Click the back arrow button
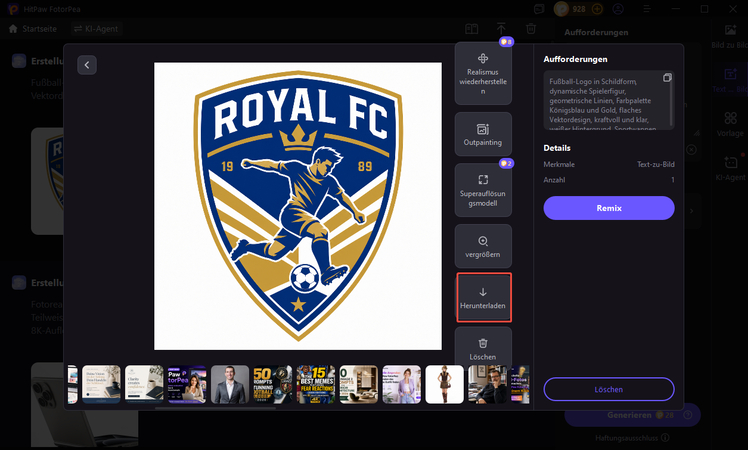 point(87,65)
